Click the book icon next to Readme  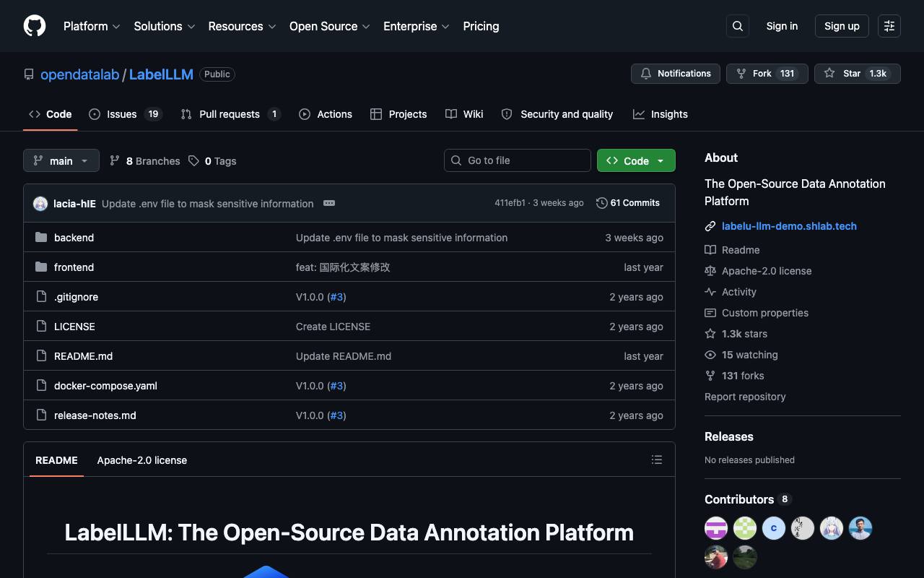(x=710, y=250)
